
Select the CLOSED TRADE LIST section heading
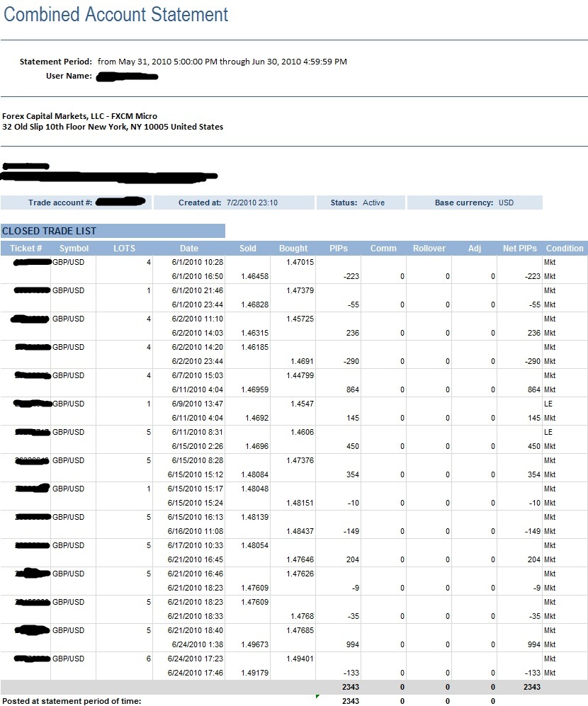coord(50,231)
